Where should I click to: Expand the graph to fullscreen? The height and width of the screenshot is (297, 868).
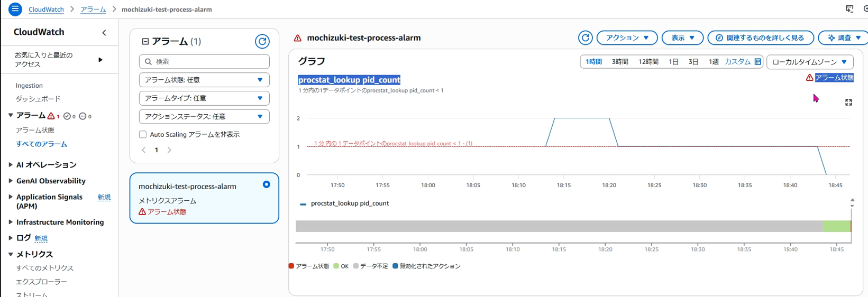tap(848, 103)
